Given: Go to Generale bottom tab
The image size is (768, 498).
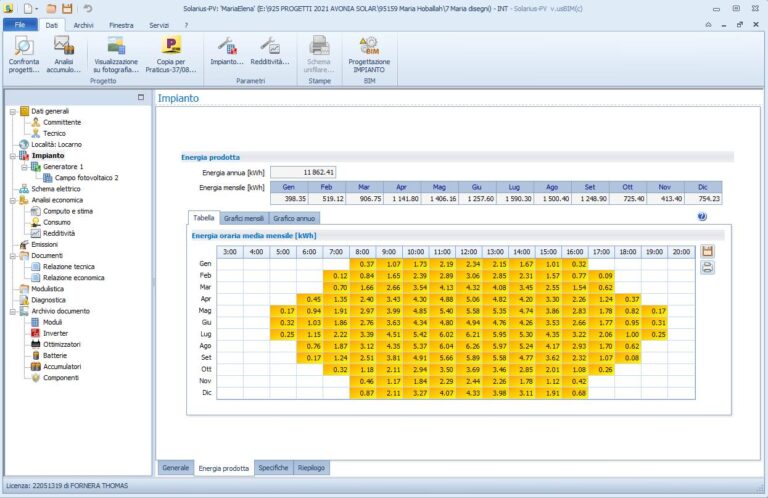Looking at the screenshot, I should tap(175, 468).
